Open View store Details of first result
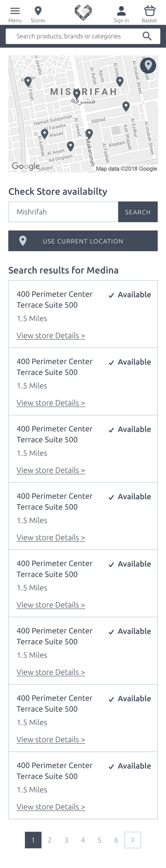166x868 pixels. click(x=51, y=336)
